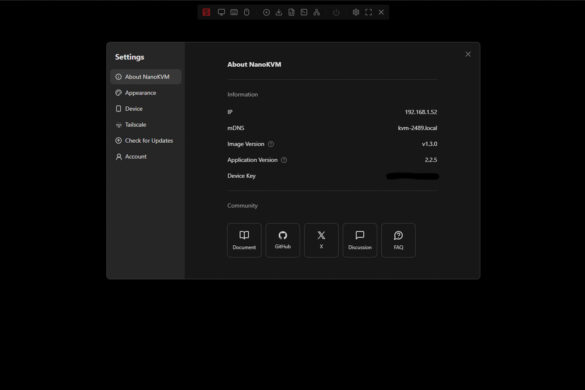
Task: Open the Document community link
Action: click(x=244, y=240)
